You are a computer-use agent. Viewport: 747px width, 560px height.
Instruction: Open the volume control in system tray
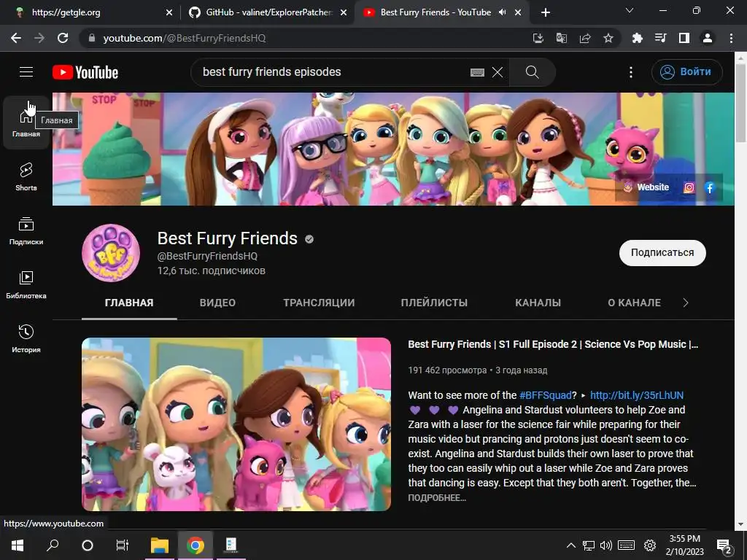click(x=606, y=545)
